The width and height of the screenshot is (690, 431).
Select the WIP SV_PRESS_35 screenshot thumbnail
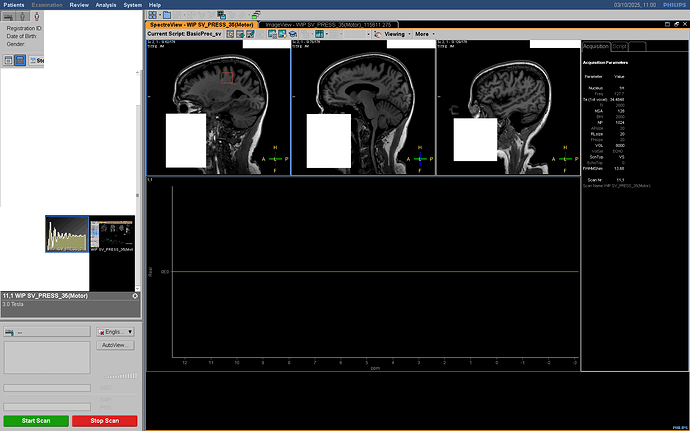coord(112,234)
